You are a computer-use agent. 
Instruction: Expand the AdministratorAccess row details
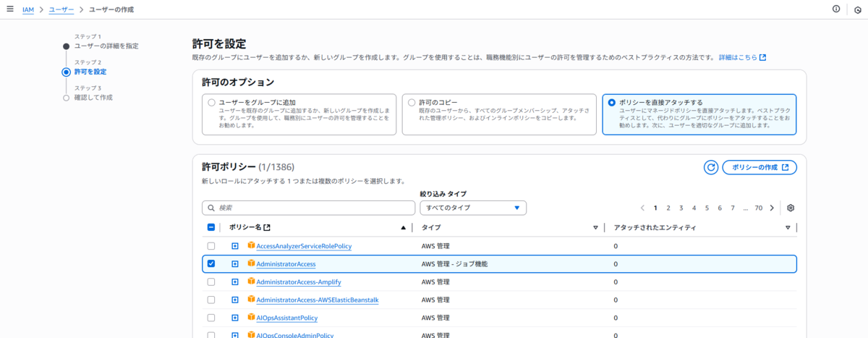(x=235, y=263)
